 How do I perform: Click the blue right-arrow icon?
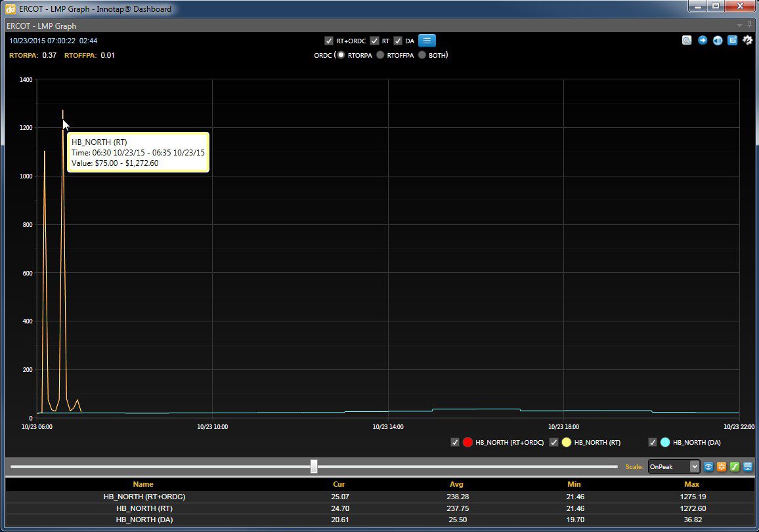(x=703, y=40)
